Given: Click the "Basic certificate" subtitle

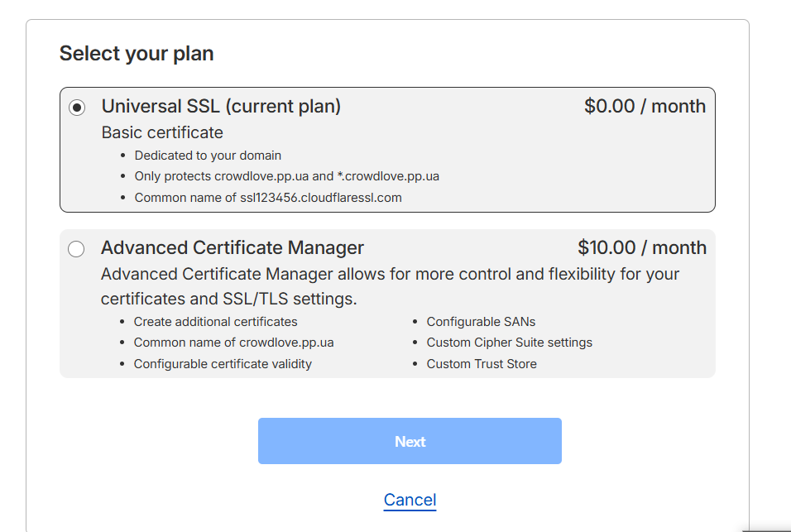Looking at the screenshot, I should click(162, 132).
